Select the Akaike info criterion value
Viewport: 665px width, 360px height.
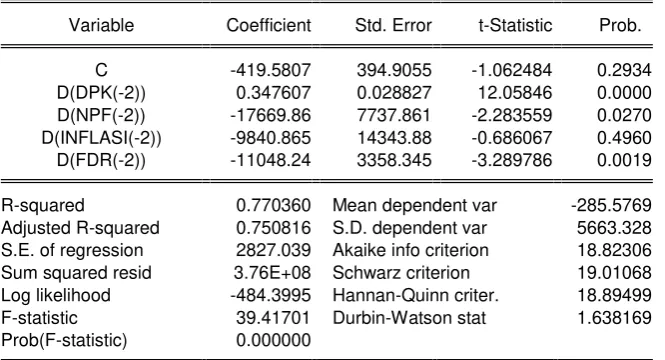coord(614,250)
